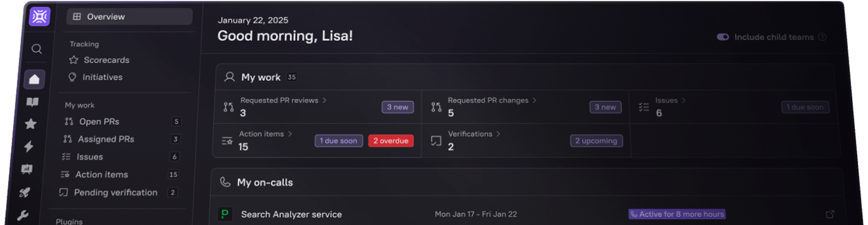This screenshot has height=225, width=868.
Task: Open external link for Search Analyzer service
Action: click(830, 214)
